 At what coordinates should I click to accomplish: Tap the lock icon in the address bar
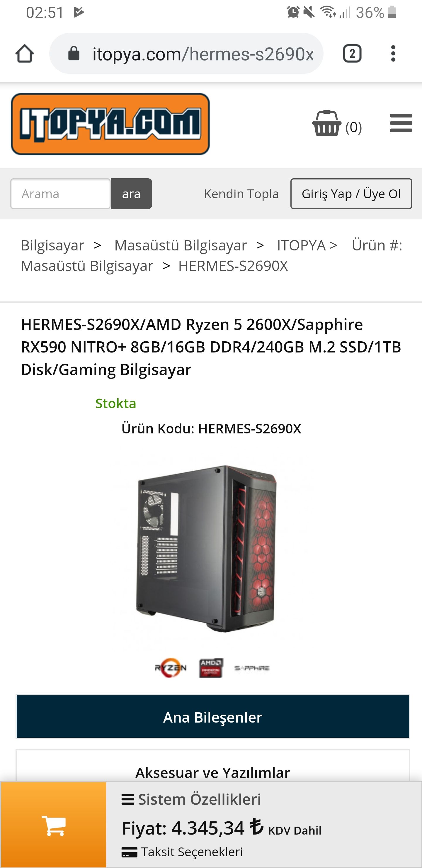74,53
